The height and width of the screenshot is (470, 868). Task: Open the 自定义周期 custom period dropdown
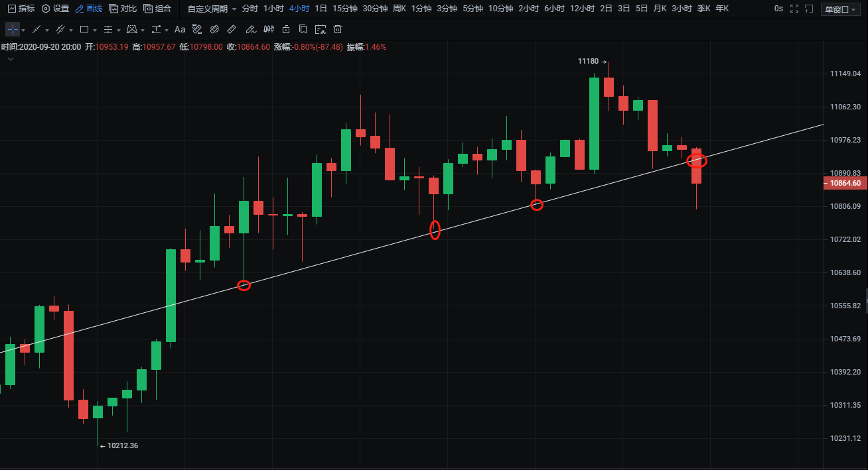click(x=212, y=9)
